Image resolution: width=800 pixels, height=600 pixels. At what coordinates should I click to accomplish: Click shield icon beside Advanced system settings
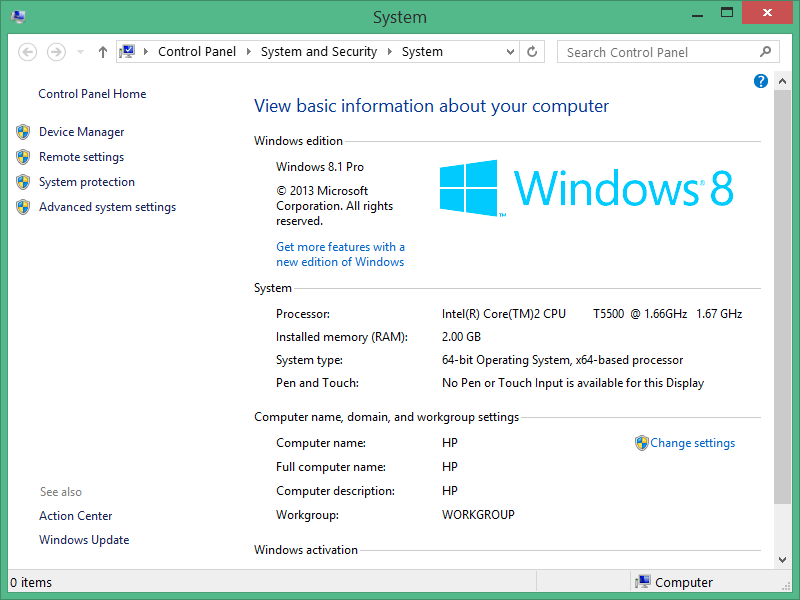(23, 207)
